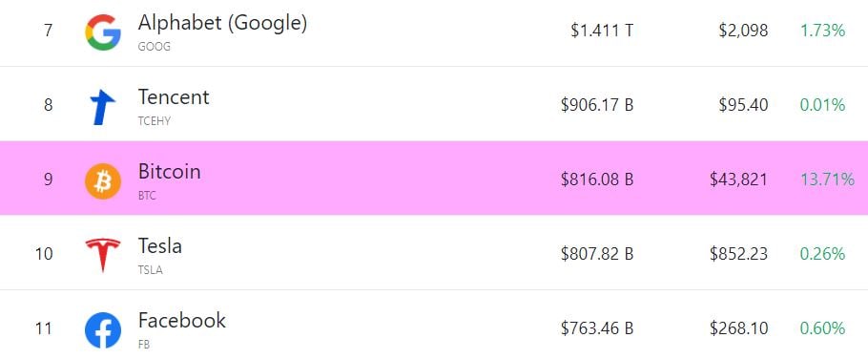Screen dimensions: 868x359
Task: Click Tencent's $95.40 share price
Action: (743, 105)
